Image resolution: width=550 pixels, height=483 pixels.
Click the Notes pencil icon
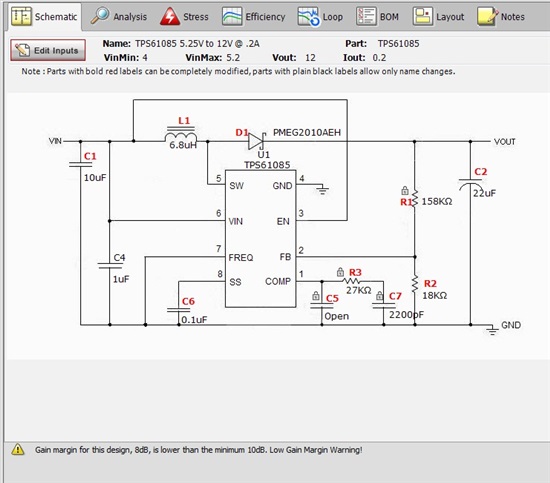[488, 16]
